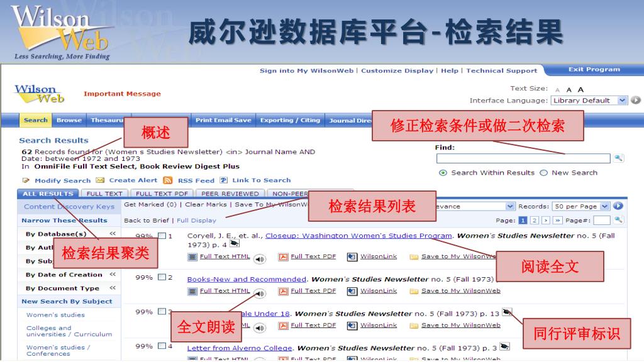Click Full Text HTML icon for Books-New record
This screenshot has width=644, height=362.
[192, 292]
